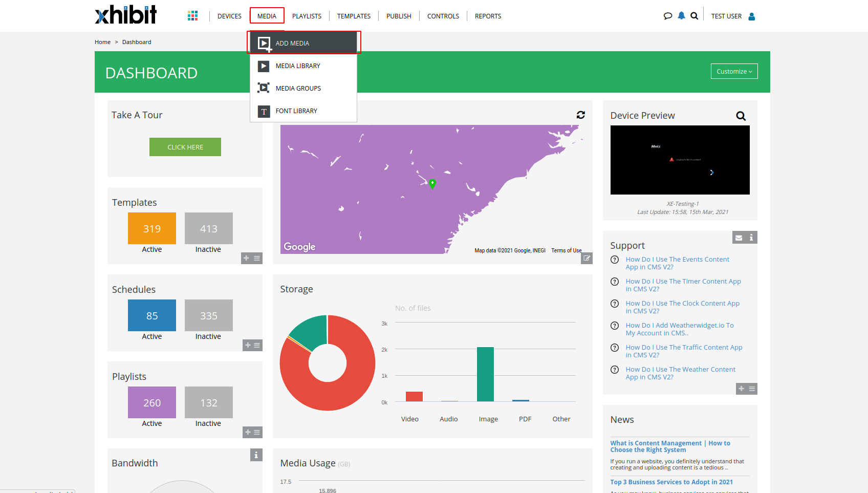This screenshot has height=493, width=868.
Task: Click the gray 335 inactive schedules tile
Action: coord(209,315)
